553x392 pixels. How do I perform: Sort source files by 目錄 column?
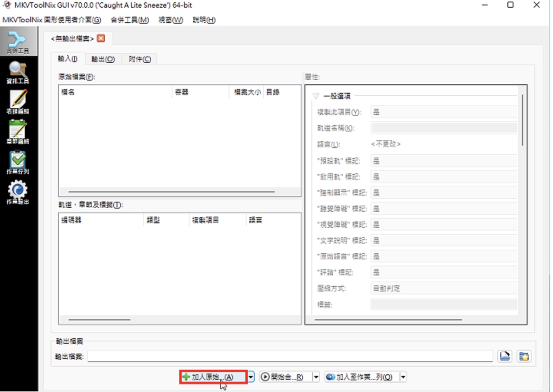(x=282, y=92)
